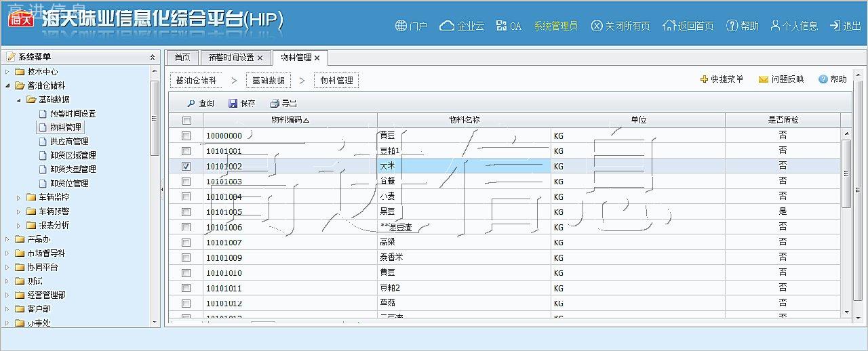Image resolution: width=868 pixels, height=351 pixels.
Task: Close the 预警时间设置 tab
Action: (x=260, y=58)
